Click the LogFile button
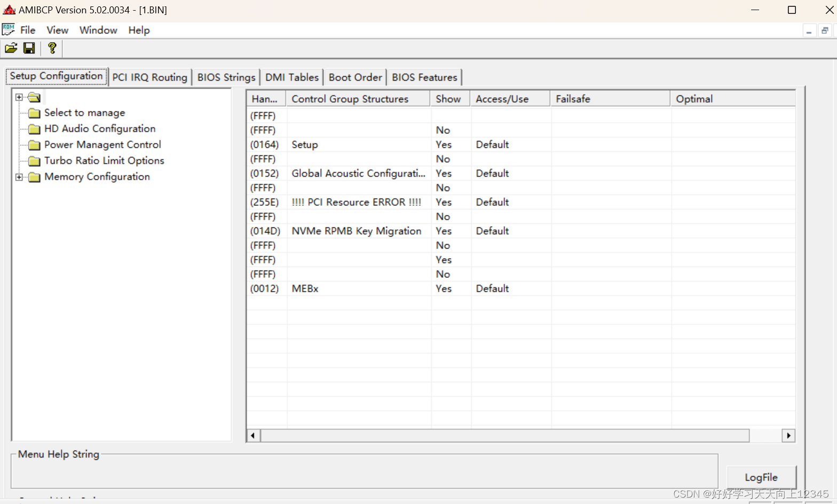 click(x=761, y=477)
